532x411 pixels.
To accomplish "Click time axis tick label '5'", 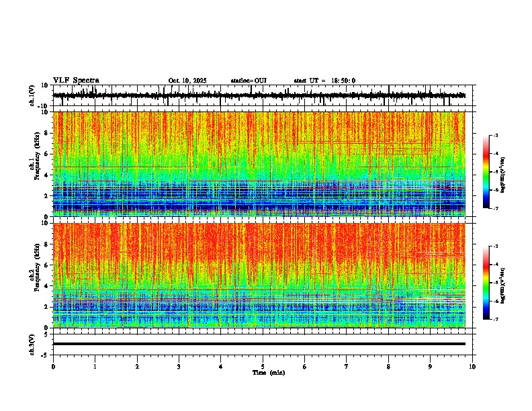I will point(263,367).
